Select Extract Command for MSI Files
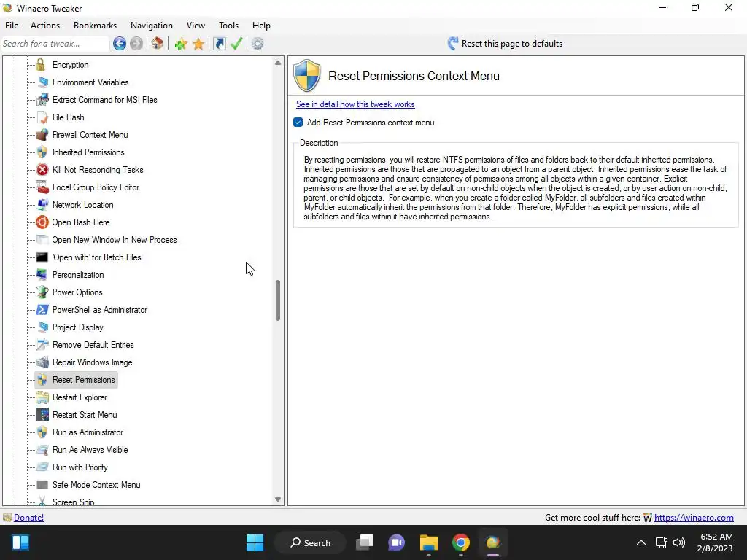 point(105,99)
